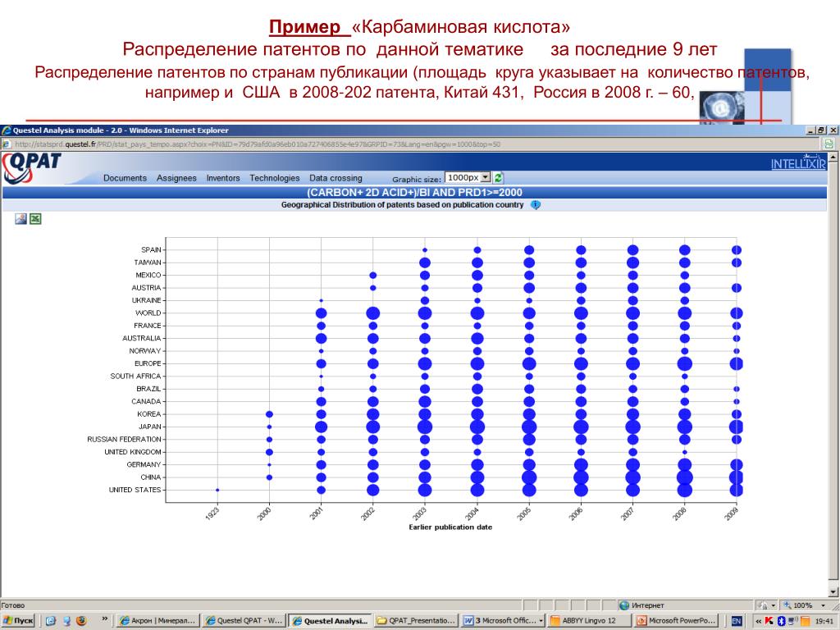The image size is (840, 630).
Task: Click the CHINA row label
Action: (x=151, y=477)
